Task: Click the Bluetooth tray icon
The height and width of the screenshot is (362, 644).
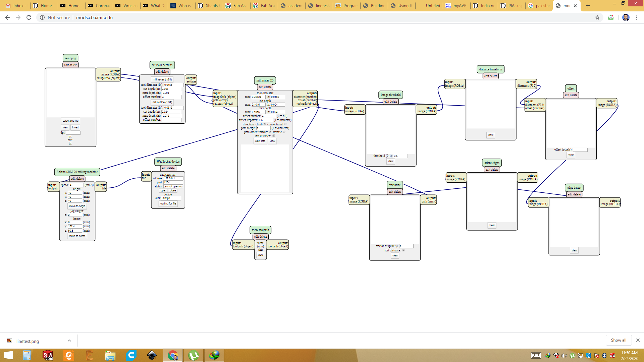Action: tap(604, 356)
